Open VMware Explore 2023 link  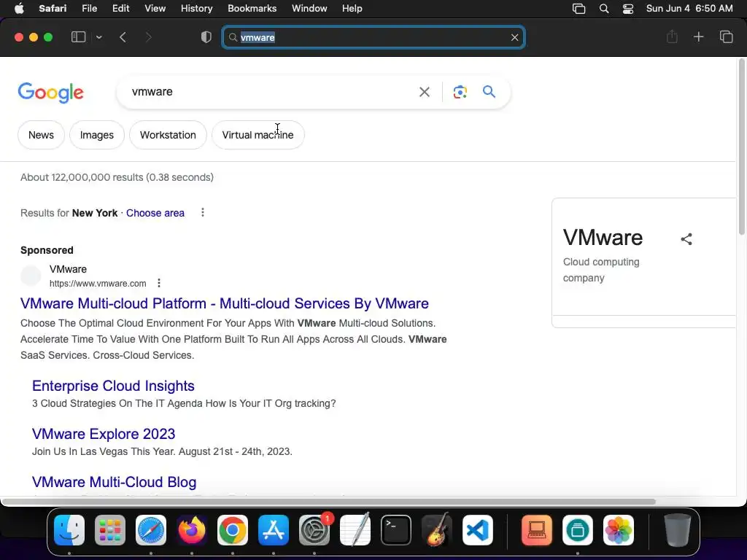click(104, 434)
